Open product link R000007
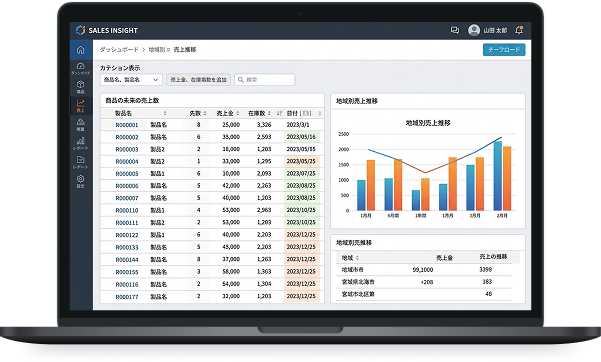This screenshot has width=601, height=362. [126, 198]
